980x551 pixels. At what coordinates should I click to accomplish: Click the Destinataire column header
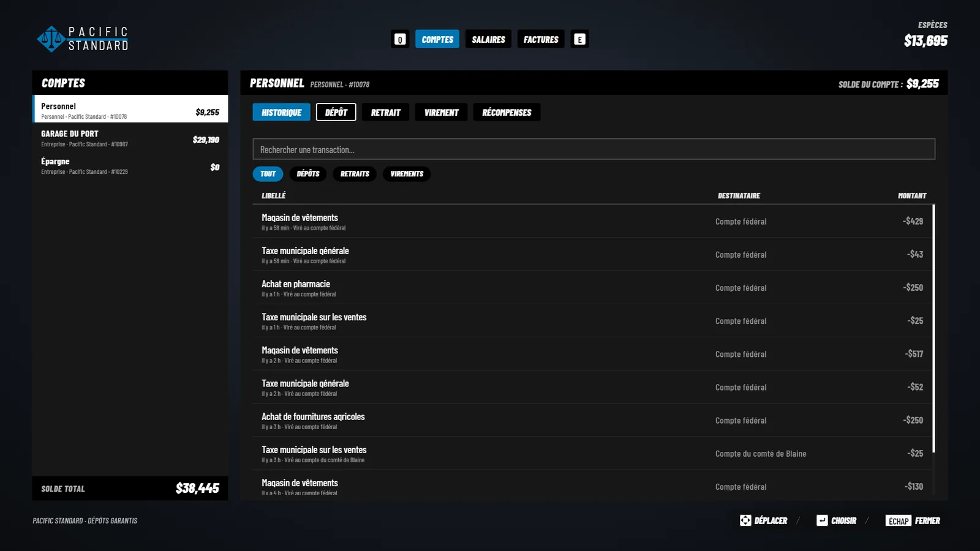[739, 196]
